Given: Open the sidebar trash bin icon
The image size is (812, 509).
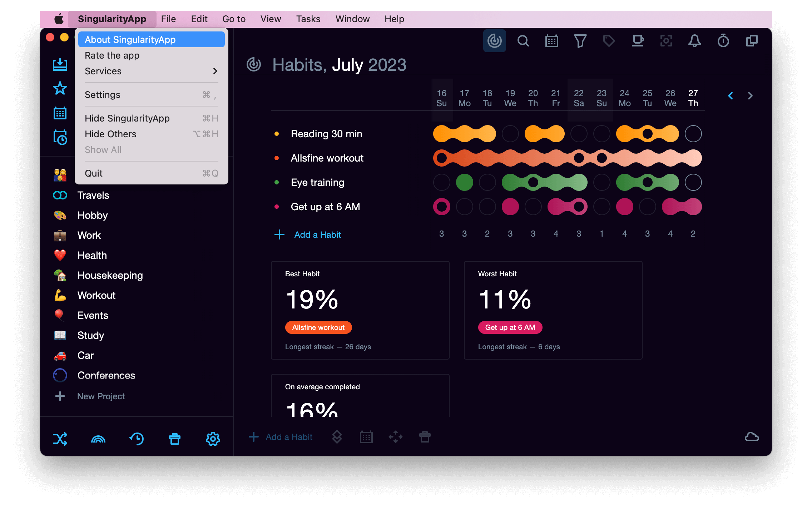Looking at the screenshot, I should (175, 439).
